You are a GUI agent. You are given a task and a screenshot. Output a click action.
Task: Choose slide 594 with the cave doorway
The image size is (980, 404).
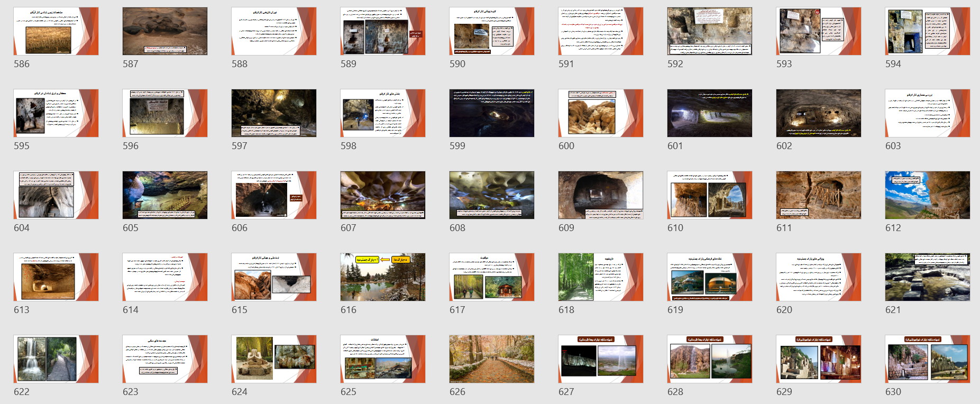pos(928,31)
